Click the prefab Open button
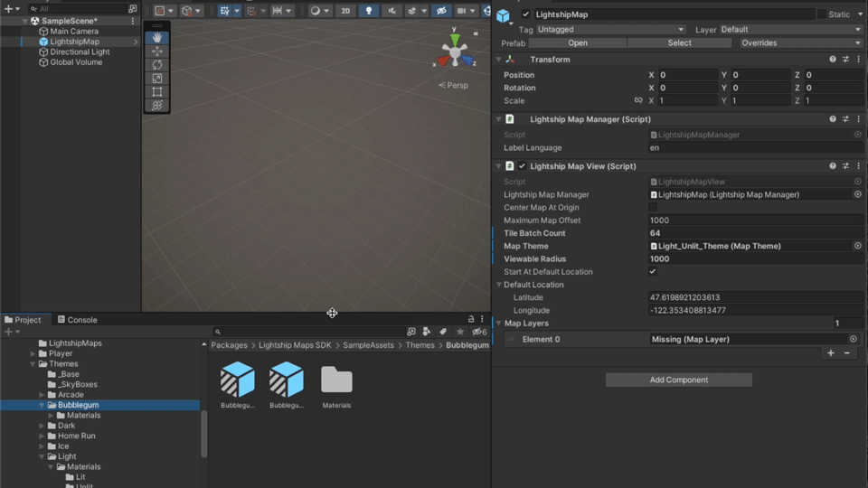 click(578, 42)
